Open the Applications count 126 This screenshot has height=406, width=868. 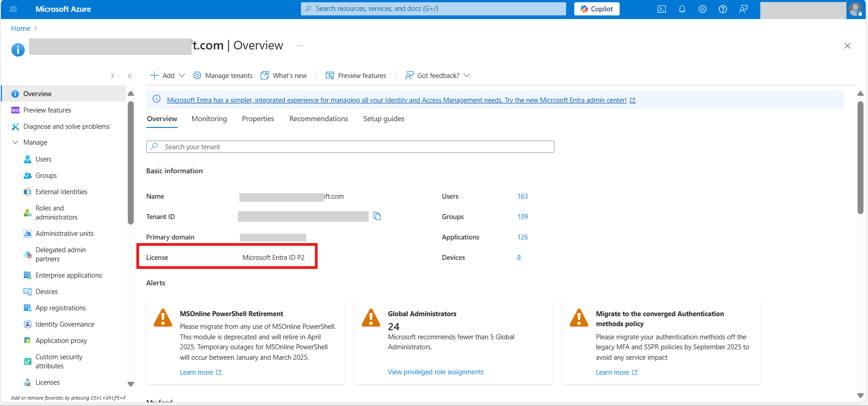click(522, 237)
